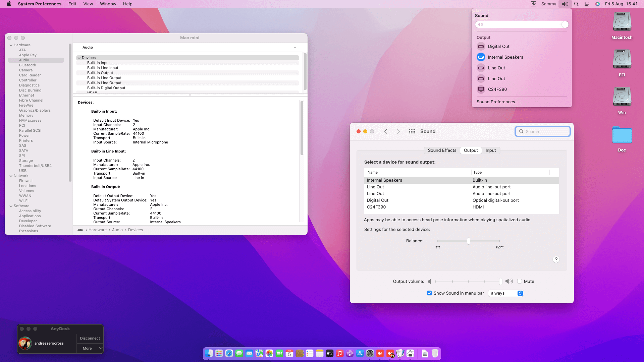Click the Balance slider handle
Screen dimensions: 644x362
click(468, 241)
